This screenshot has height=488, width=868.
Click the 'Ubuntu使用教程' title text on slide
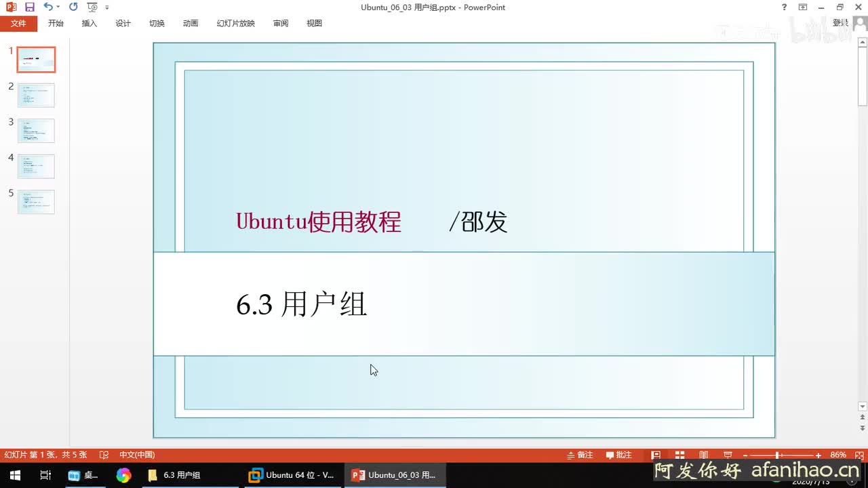319,222
